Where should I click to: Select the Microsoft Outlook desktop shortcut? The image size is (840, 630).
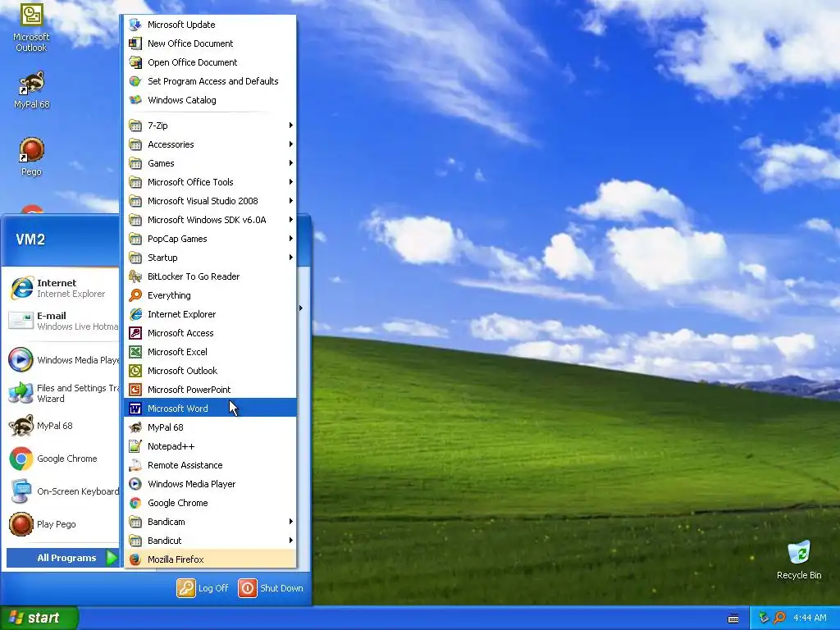tap(31, 28)
